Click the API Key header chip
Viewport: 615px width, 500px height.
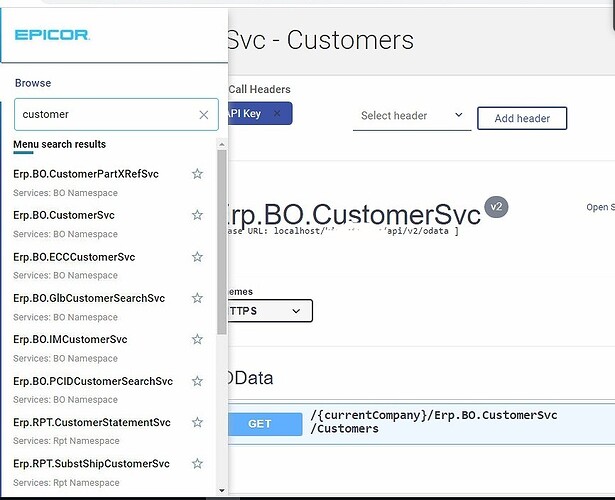coord(260,113)
